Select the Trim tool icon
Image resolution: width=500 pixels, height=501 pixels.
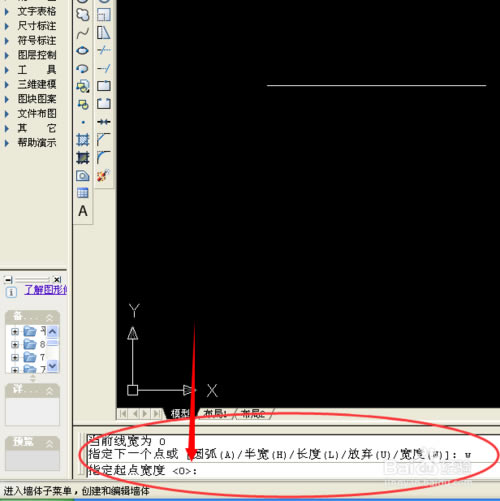point(104,50)
